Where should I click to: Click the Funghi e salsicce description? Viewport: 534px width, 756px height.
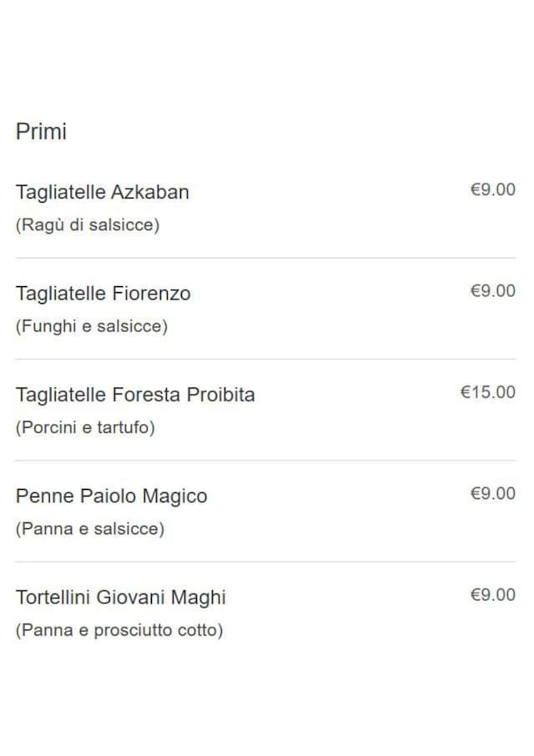91,327
